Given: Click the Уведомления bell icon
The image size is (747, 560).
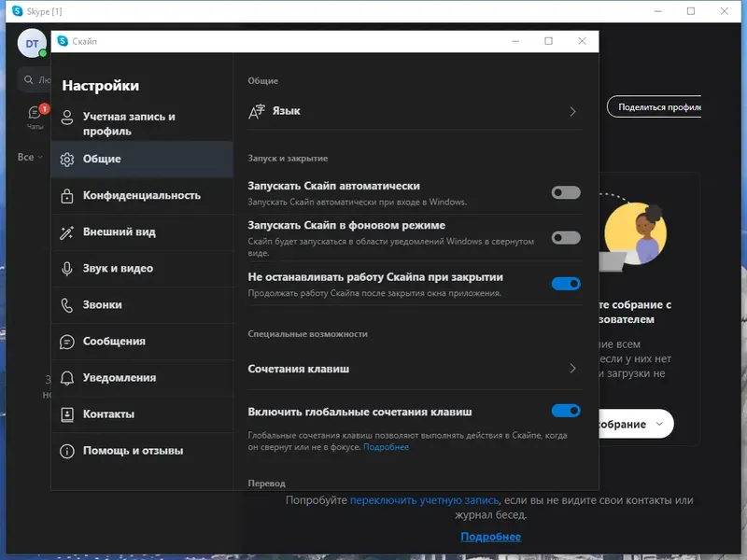Looking at the screenshot, I should click(x=68, y=378).
